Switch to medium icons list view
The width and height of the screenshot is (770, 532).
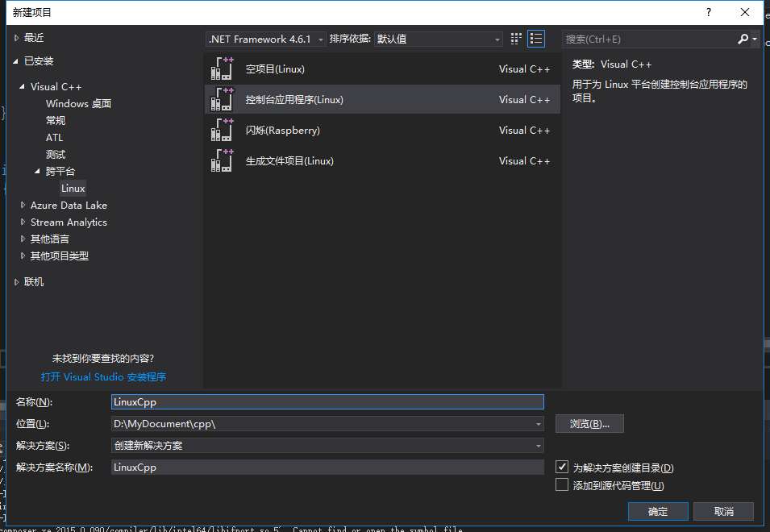[535, 39]
